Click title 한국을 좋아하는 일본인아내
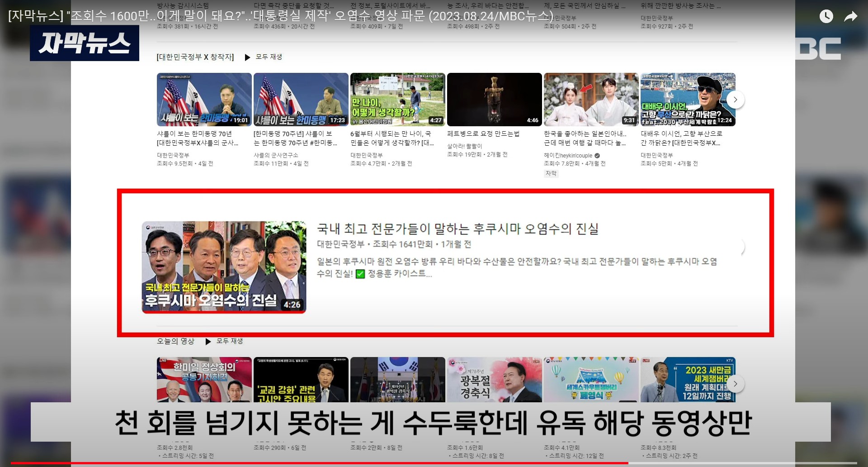The image size is (868, 467). coord(585,138)
